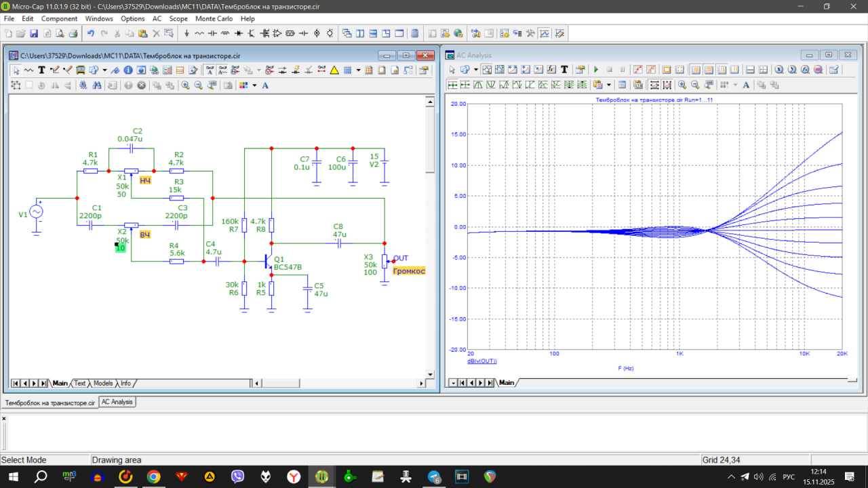Open the color palette dropdown arrow

[254, 85]
